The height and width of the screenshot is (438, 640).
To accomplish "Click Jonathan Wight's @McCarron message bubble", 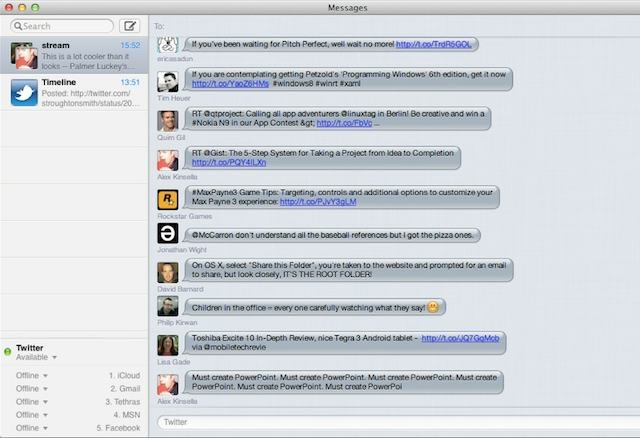I will tap(332, 235).
